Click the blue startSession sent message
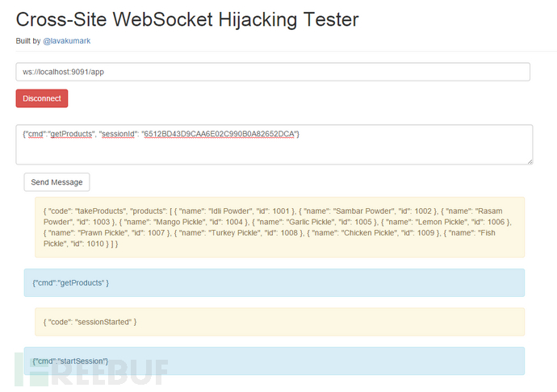 point(274,361)
